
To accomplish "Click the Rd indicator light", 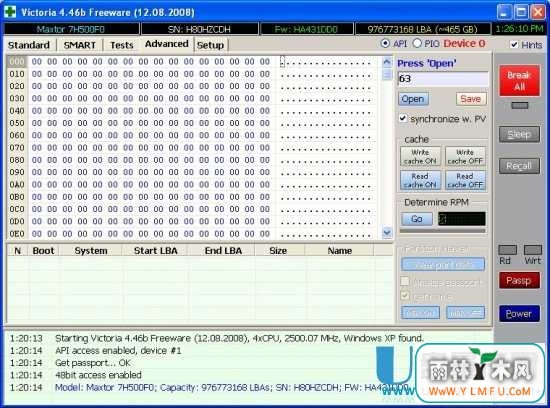I will click(507, 250).
